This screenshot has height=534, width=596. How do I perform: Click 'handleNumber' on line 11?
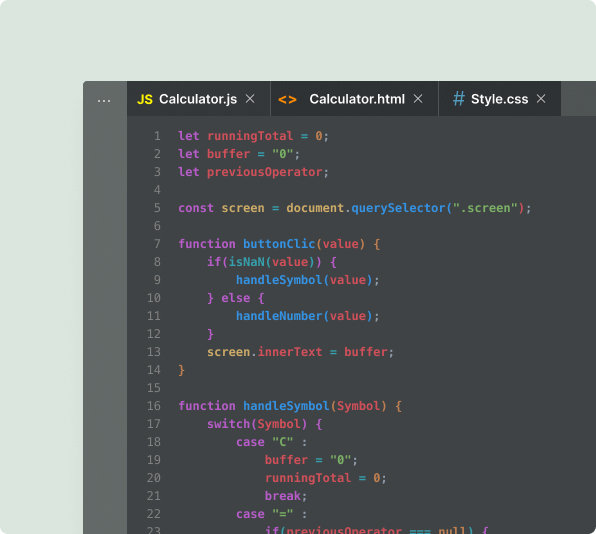(279, 316)
